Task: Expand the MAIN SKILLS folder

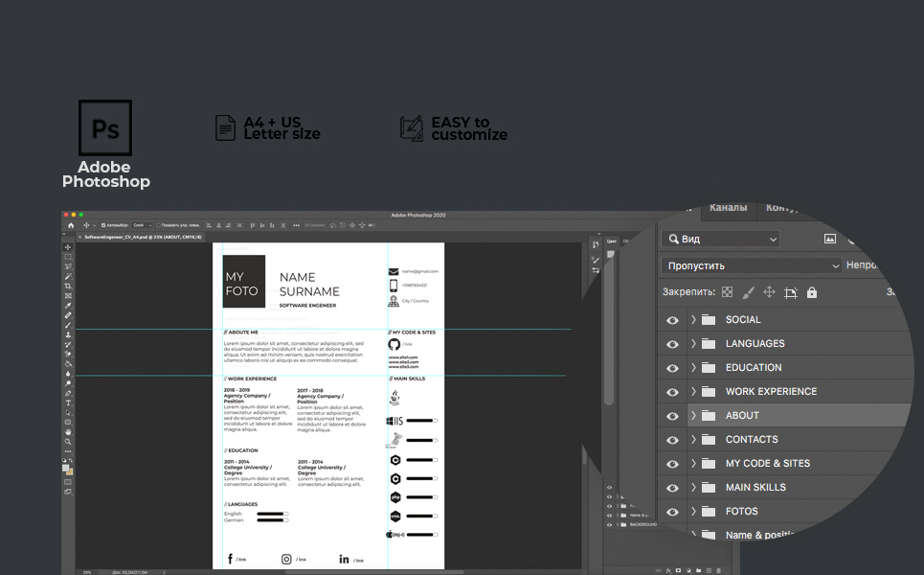Action: tap(693, 488)
